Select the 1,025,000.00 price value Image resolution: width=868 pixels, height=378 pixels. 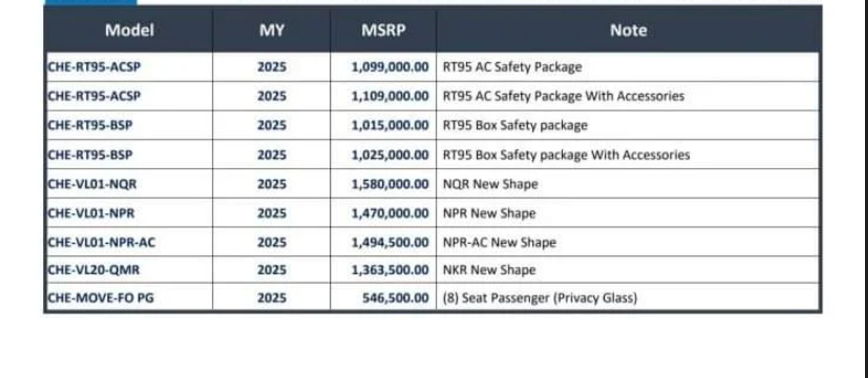click(x=390, y=155)
